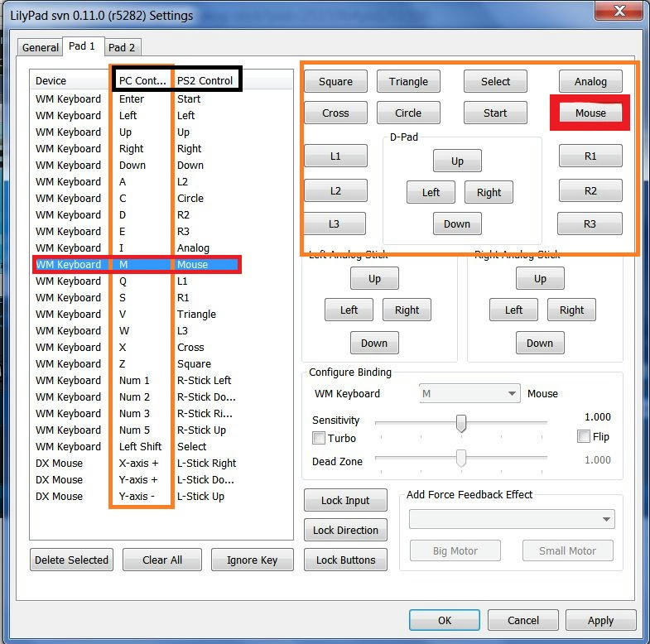
Task: Click the Clear All button
Action: pyautogui.click(x=162, y=560)
